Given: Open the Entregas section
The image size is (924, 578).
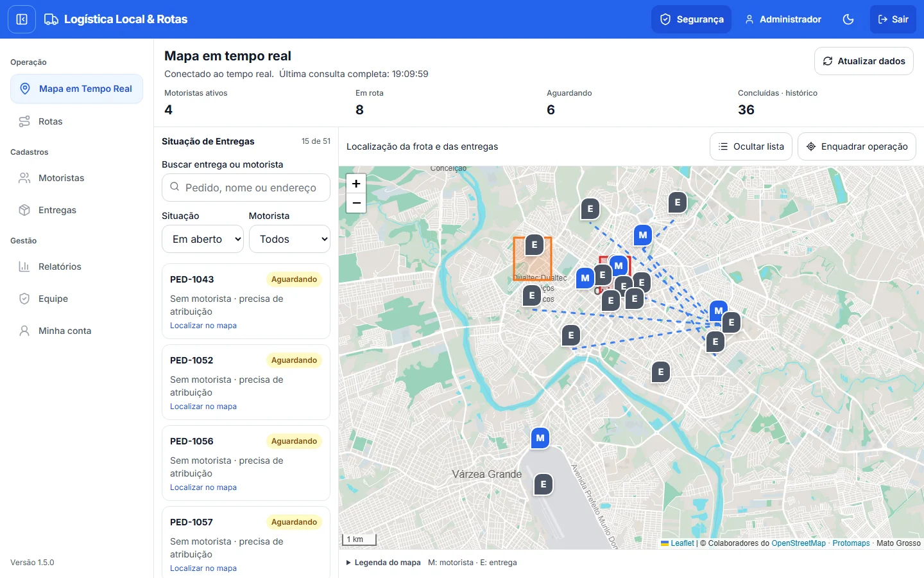Looking at the screenshot, I should pyautogui.click(x=76, y=210).
